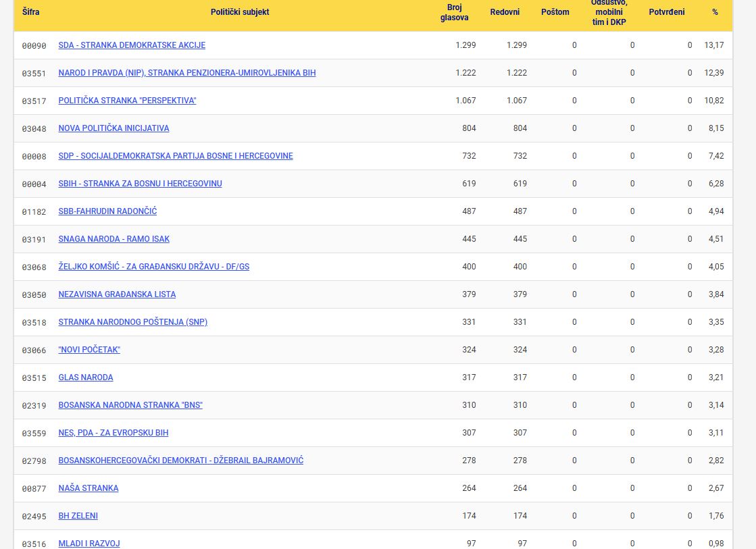Click the Politički subjekt column header

240,12
